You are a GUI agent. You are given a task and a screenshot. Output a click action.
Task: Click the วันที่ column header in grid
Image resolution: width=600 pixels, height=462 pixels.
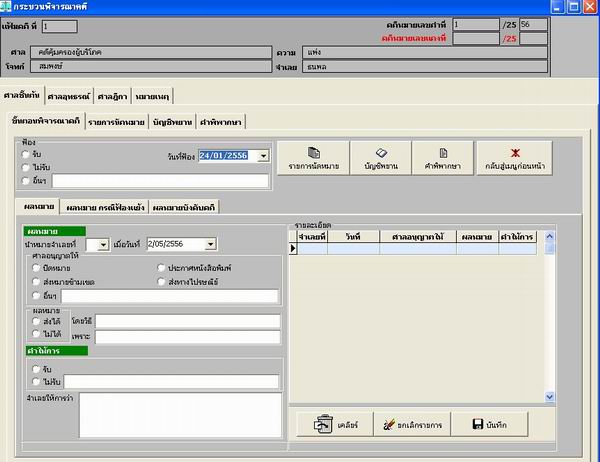[353, 237]
